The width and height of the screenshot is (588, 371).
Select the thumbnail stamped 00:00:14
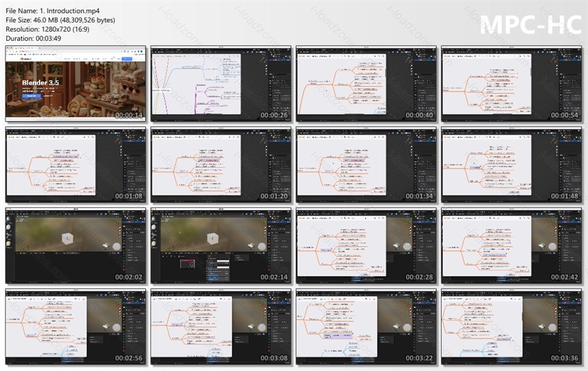click(75, 83)
